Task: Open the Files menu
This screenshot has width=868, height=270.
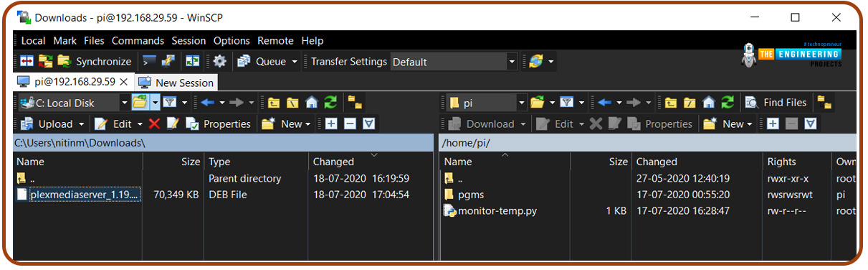Action: pos(94,41)
